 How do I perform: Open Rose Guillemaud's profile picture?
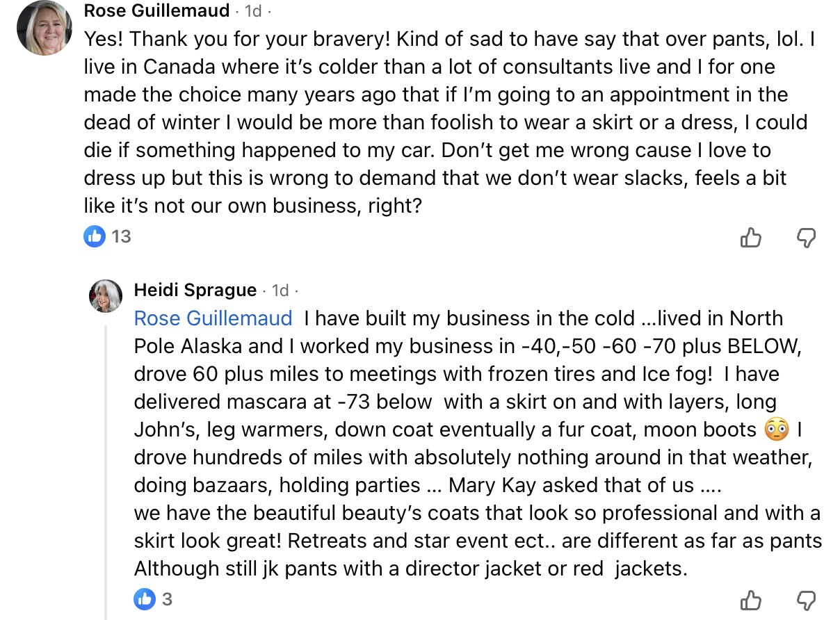(45, 28)
